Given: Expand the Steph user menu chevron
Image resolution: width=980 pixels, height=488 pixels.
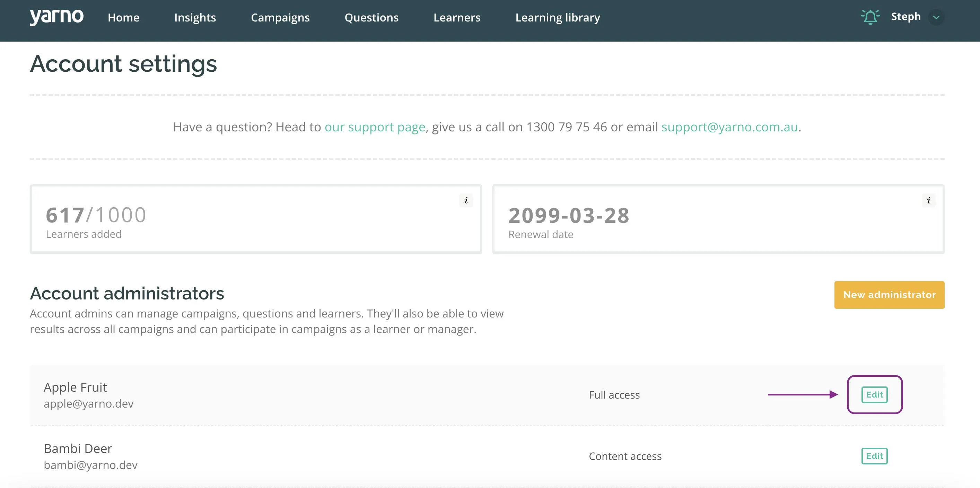Looking at the screenshot, I should (x=936, y=17).
